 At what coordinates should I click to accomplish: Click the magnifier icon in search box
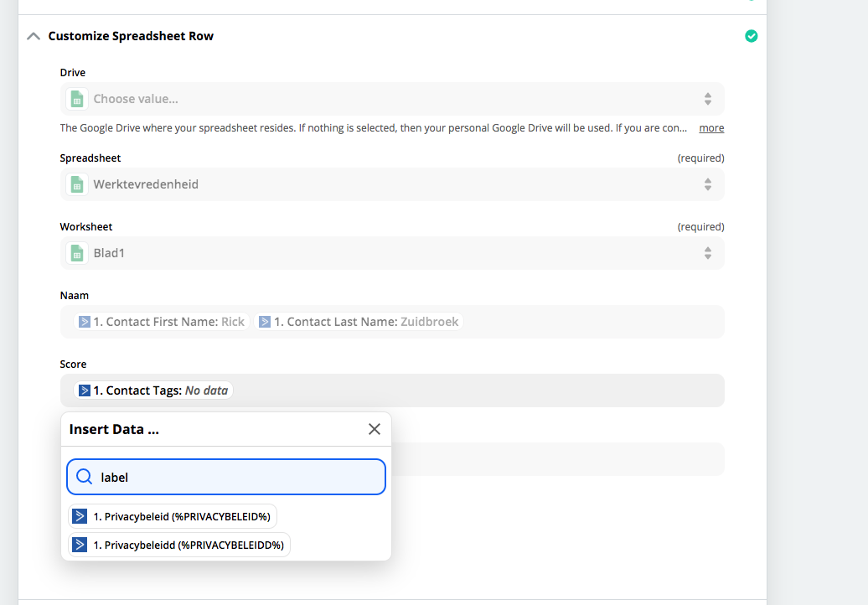click(84, 477)
